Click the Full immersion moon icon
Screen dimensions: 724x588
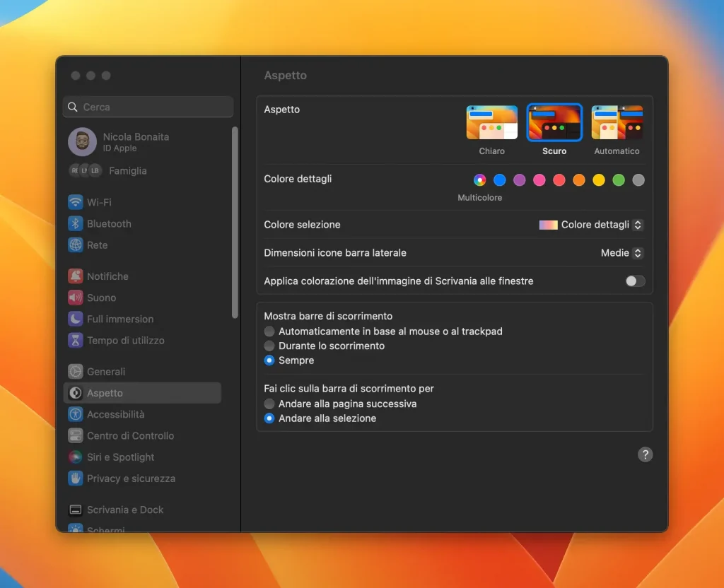click(x=75, y=319)
